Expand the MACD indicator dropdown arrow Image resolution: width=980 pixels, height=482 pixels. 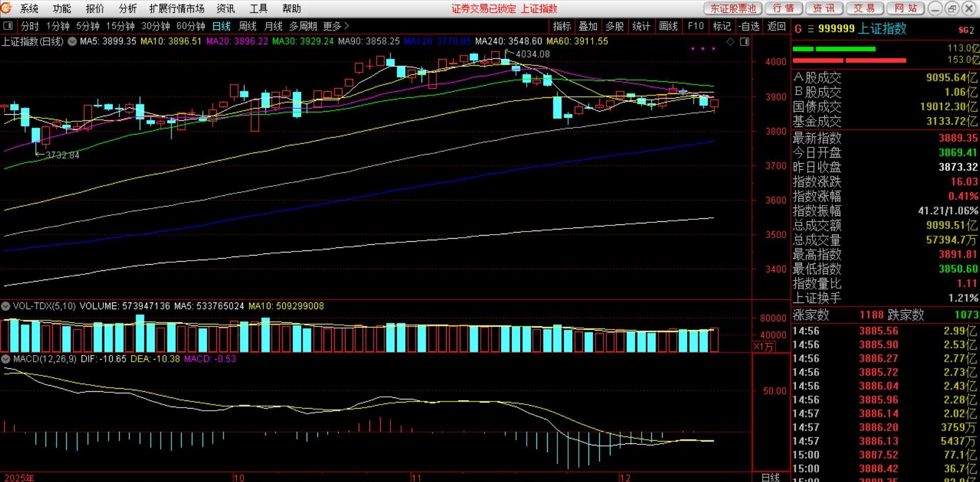pos(6,359)
